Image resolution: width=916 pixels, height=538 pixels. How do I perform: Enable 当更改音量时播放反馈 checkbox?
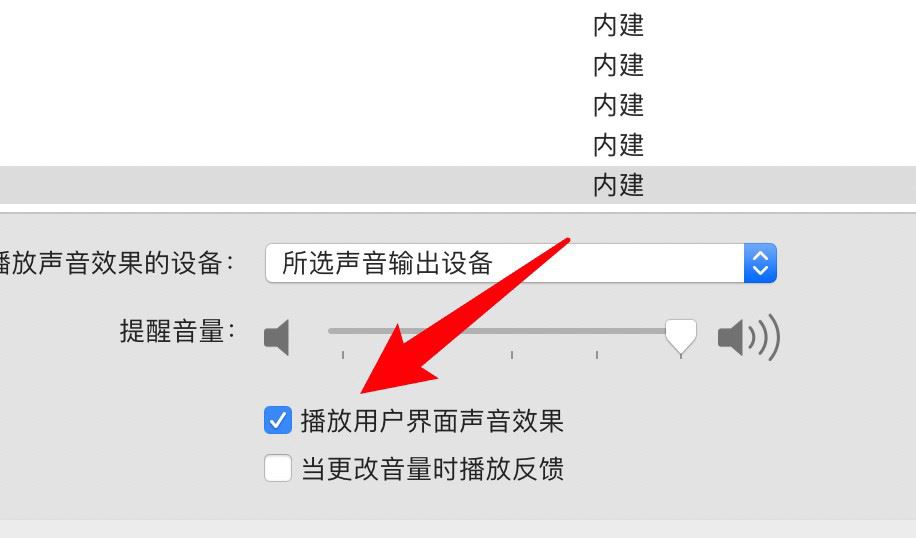coord(278,468)
